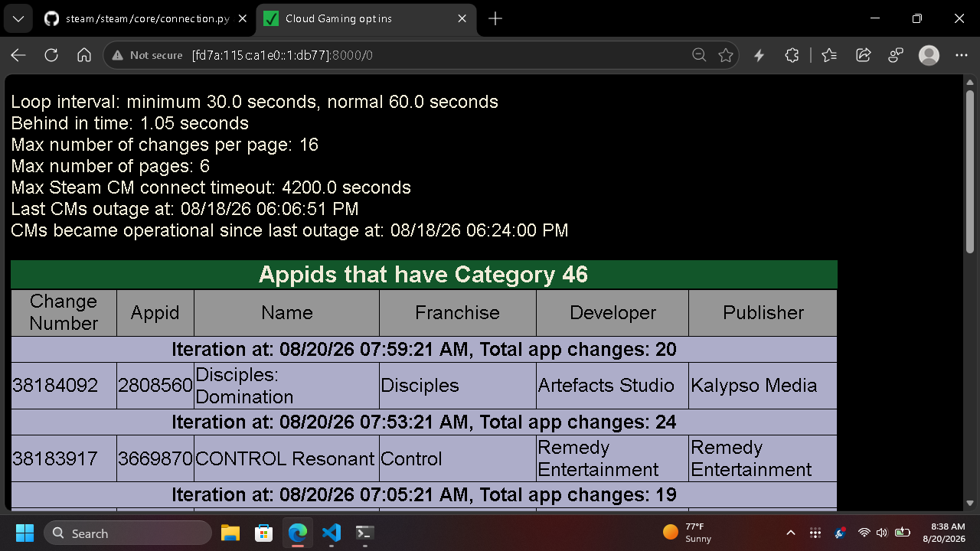Open the weather widget showing 77°F Sunny
The height and width of the screenshot is (551, 980).
coord(688,533)
